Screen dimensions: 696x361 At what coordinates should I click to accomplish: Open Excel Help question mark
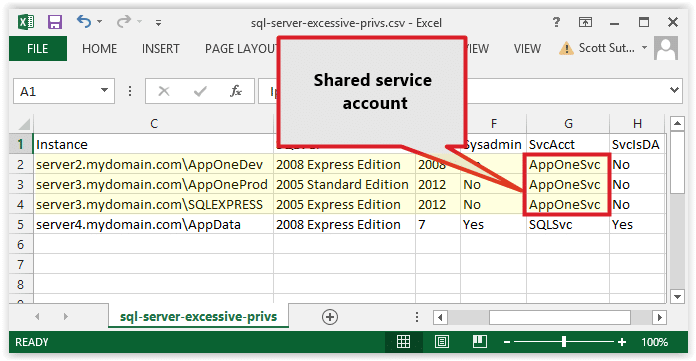pos(556,22)
